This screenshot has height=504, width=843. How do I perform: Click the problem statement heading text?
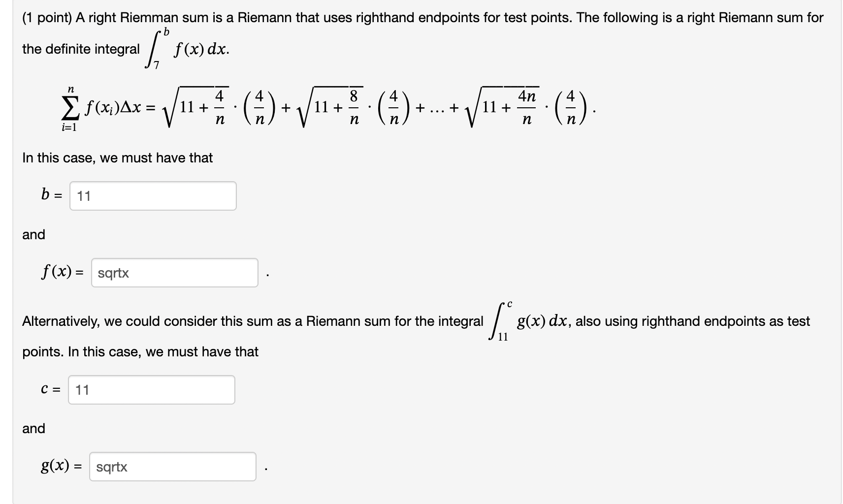419,17
